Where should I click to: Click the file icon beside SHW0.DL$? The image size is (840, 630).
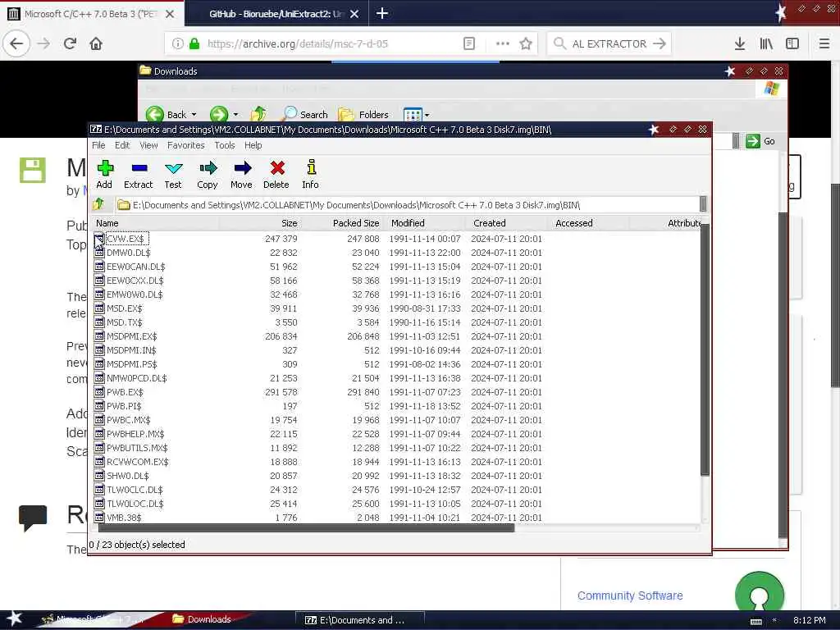click(99, 475)
